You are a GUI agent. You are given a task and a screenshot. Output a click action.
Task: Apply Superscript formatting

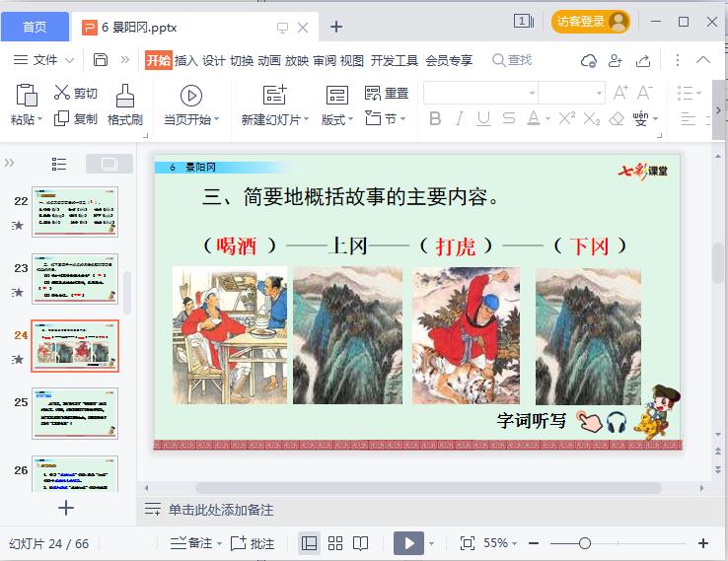pos(567,118)
